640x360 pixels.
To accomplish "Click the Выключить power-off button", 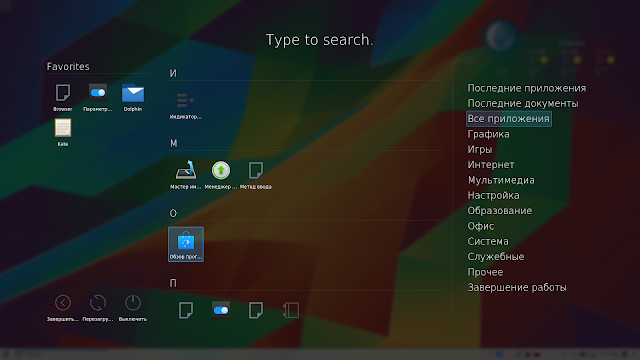I will tap(133, 307).
